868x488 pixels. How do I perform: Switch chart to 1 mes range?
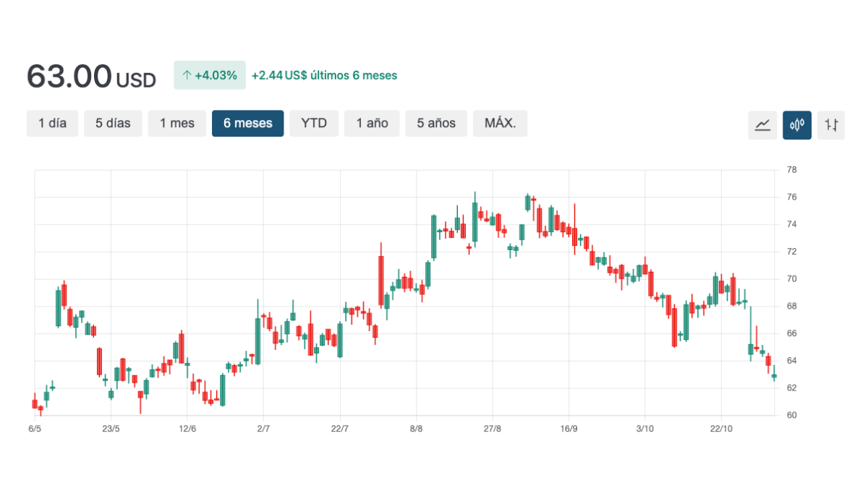[177, 123]
